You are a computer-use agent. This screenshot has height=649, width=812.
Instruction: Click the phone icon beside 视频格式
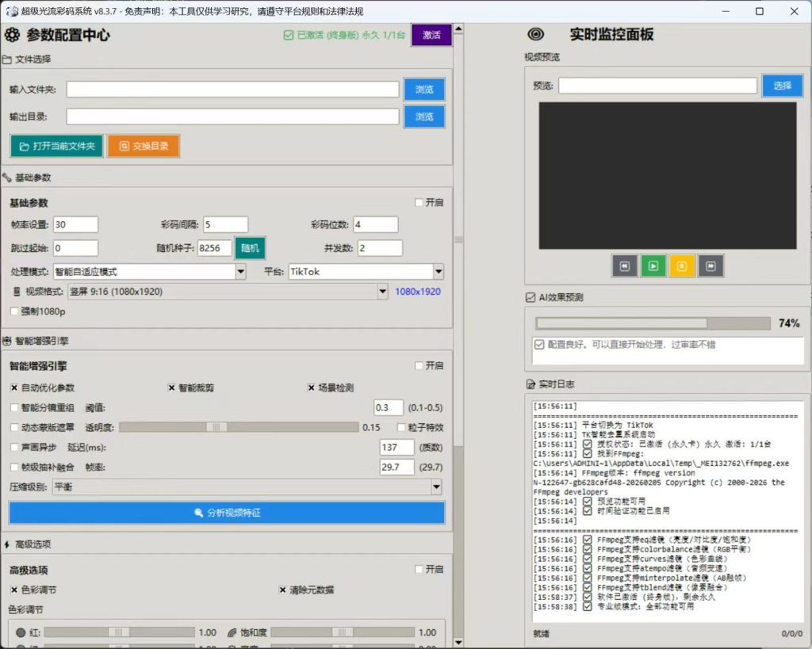point(17,292)
